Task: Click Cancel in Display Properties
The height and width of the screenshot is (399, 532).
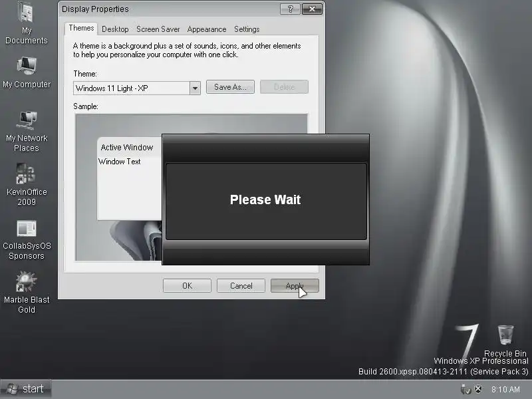Action: point(241,286)
